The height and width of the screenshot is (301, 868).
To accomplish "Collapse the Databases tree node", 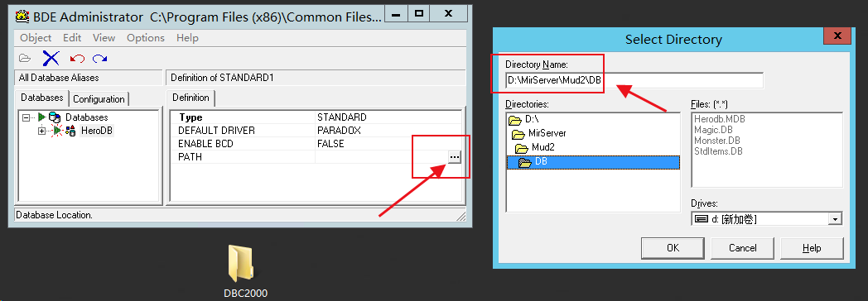I will (26, 117).
